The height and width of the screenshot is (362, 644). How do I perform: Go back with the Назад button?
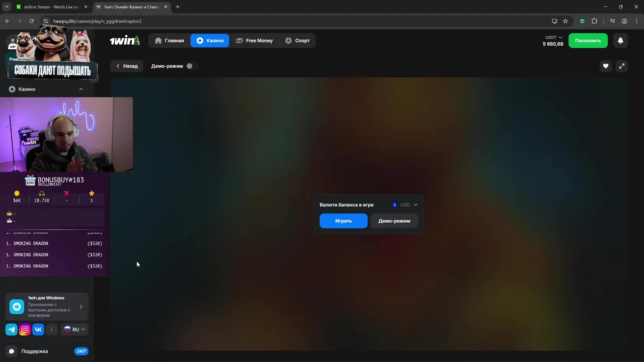click(x=127, y=66)
